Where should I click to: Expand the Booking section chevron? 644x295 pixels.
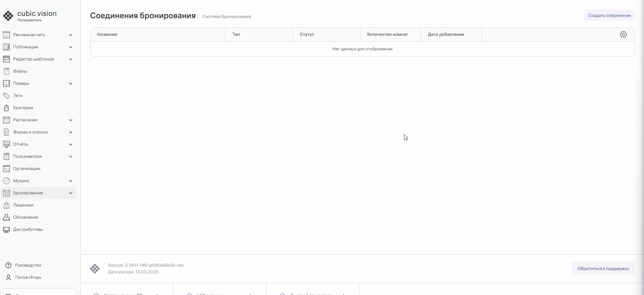pos(71,193)
